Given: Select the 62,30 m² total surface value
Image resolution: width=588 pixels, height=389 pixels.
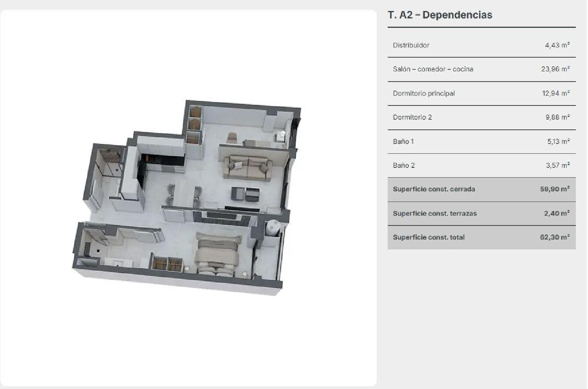Looking at the screenshot, I should pyautogui.click(x=555, y=238).
